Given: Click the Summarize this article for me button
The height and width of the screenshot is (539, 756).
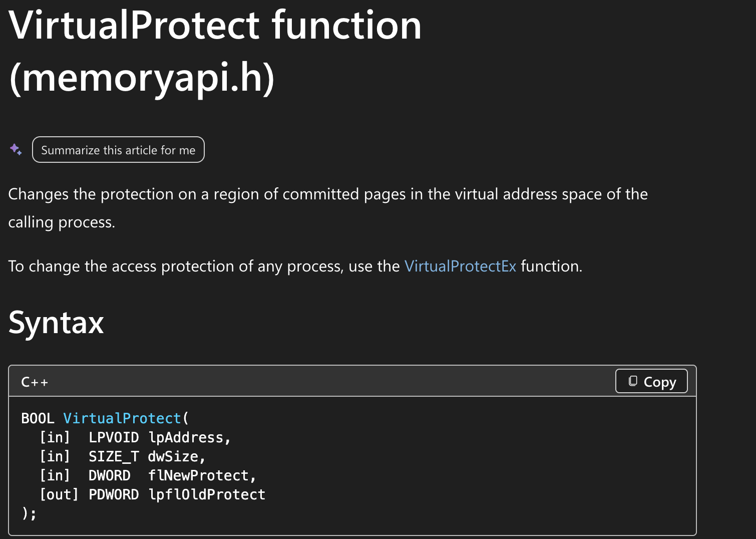Looking at the screenshot, I should [118, 150].
